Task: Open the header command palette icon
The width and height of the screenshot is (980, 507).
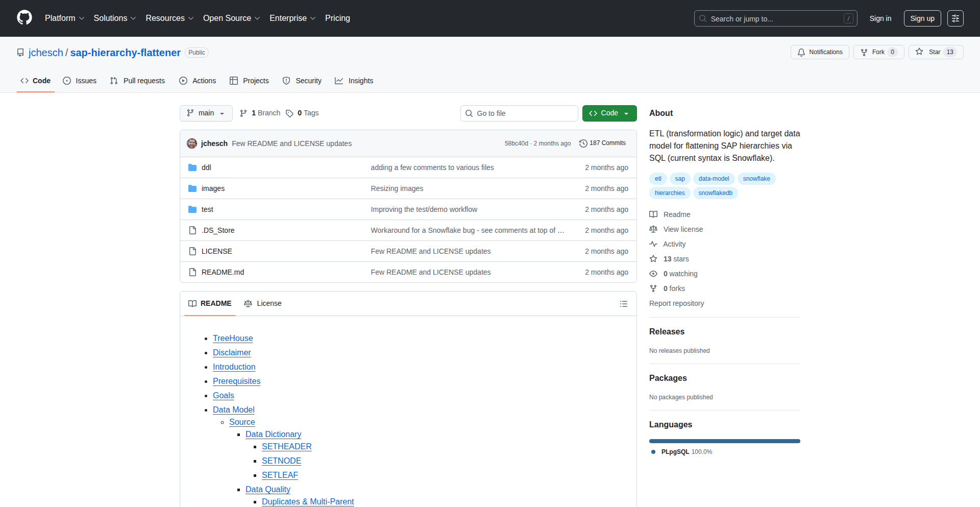Action: [x=955, y=18]
